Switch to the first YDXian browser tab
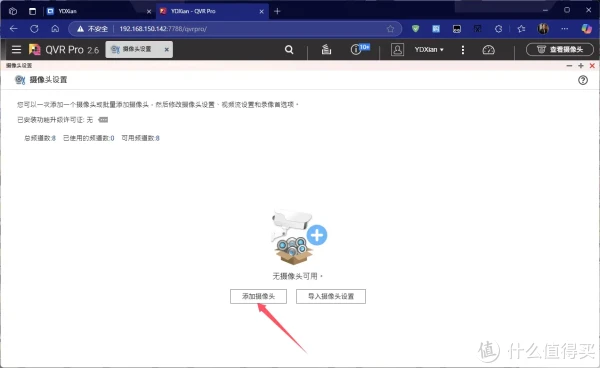This screenshot has width=600, height=368. click(x=99, y=11)
